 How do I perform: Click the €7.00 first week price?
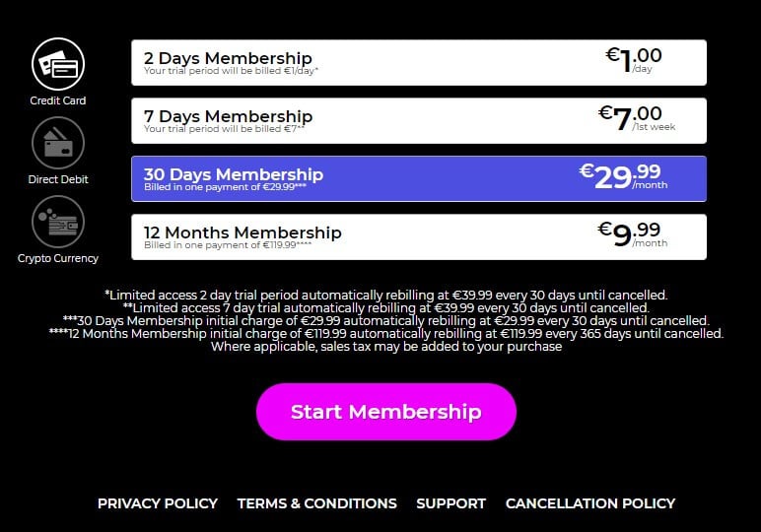[x=636, y=118]
